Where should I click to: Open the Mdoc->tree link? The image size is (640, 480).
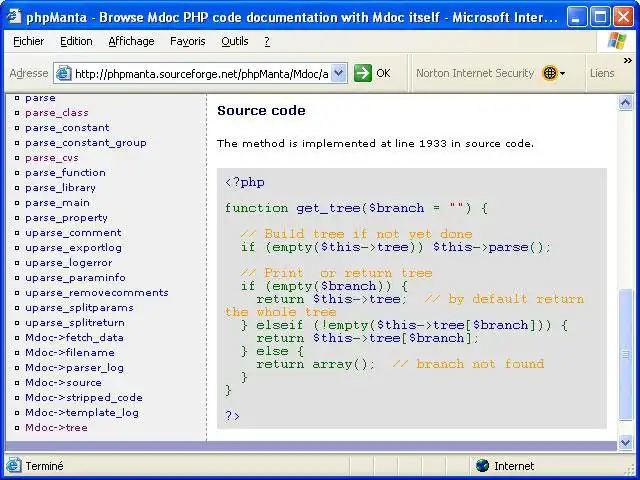click(x=56, y=428)
